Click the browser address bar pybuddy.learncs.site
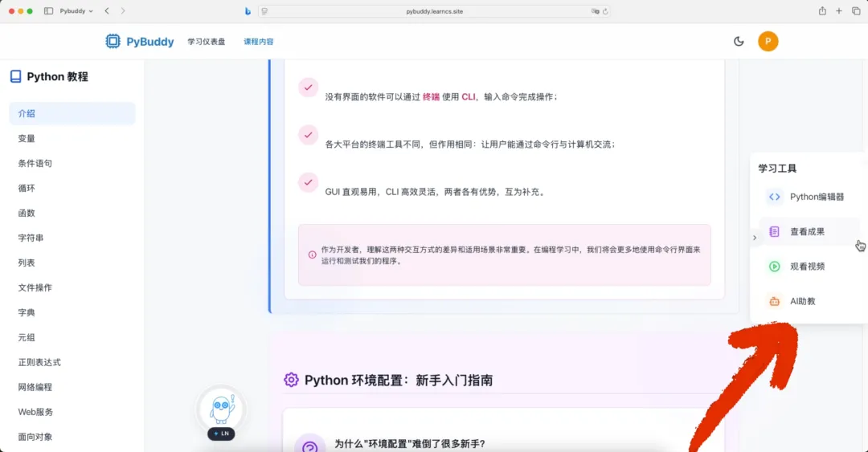 [435, 11]
